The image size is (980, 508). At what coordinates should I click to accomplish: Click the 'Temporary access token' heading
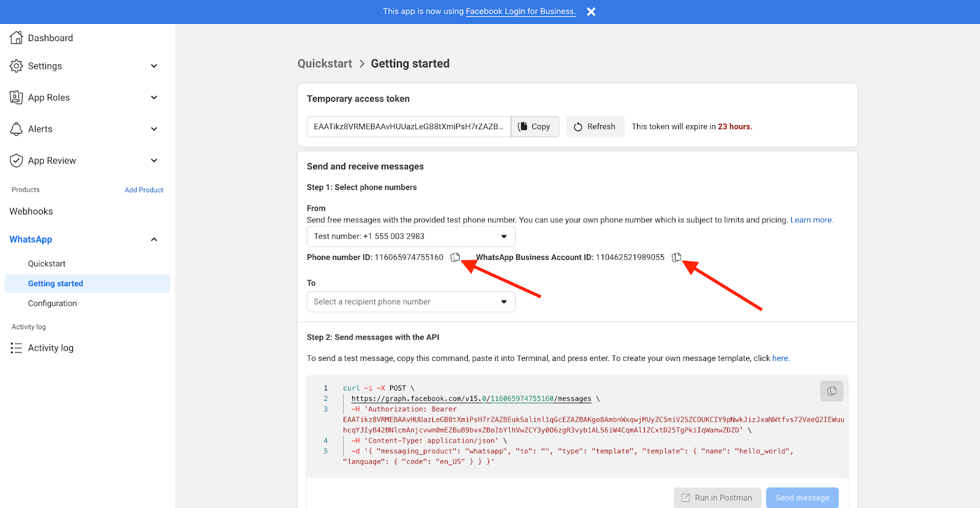point(358,99)
